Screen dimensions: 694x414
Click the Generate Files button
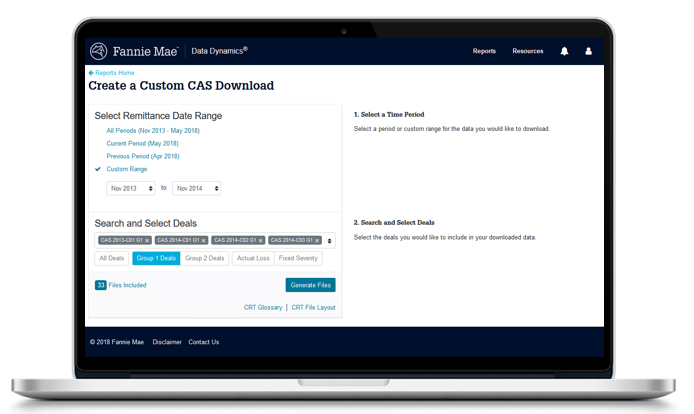point(311,285)
